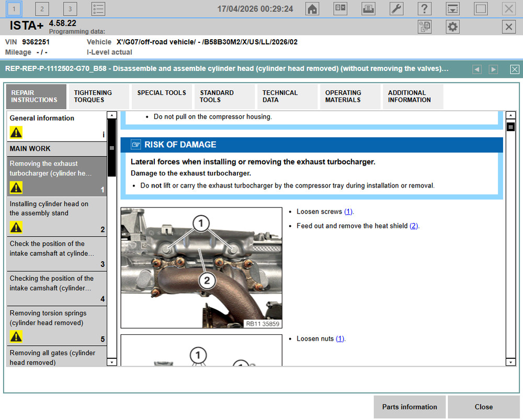Click the home icon in top toolbar
The width and height of the screenshot is (523, 420).
pos(312,9)
